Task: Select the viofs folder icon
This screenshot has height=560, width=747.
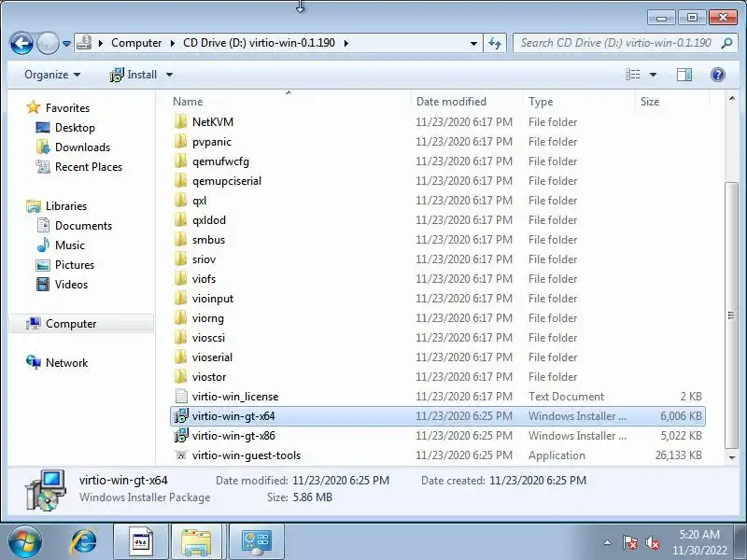Action: [180, 278]
